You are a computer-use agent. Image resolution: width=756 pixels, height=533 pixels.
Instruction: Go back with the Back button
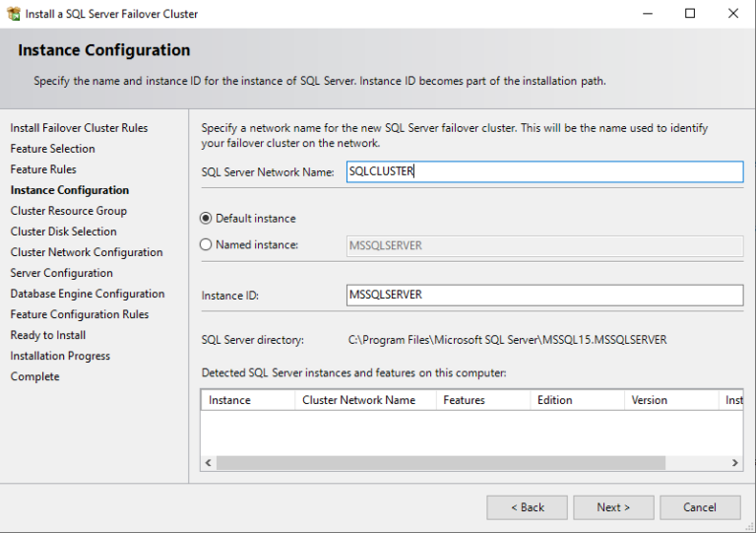[527, 507]
